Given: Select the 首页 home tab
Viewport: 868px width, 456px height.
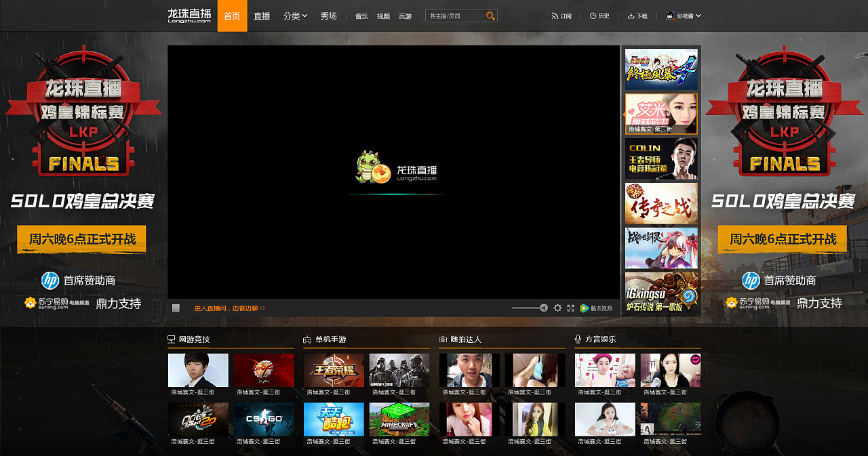Looking at the screenshot, I should point(232,16).
